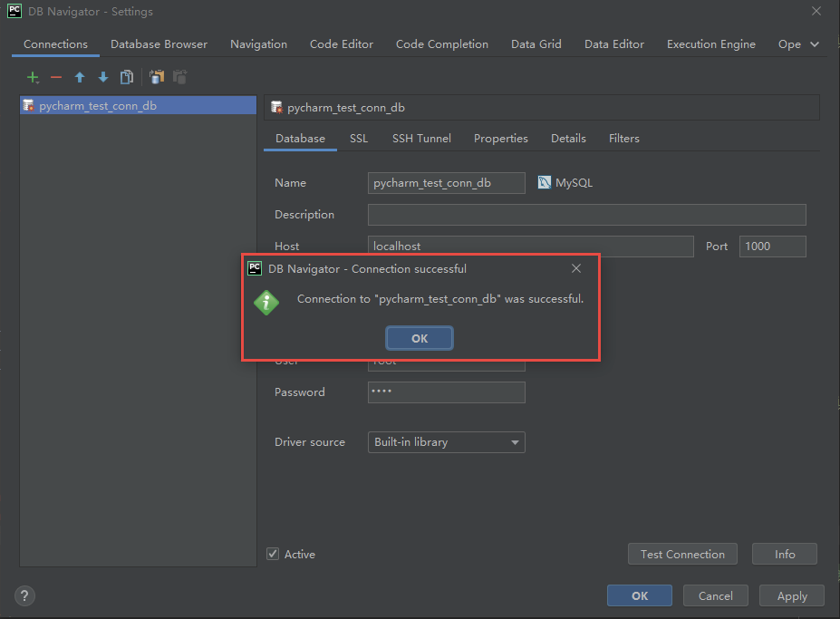The image size is (840, 619).
Task: Select the Filters sub-tab
Action: pyautogui.click(x=624, y=139)
